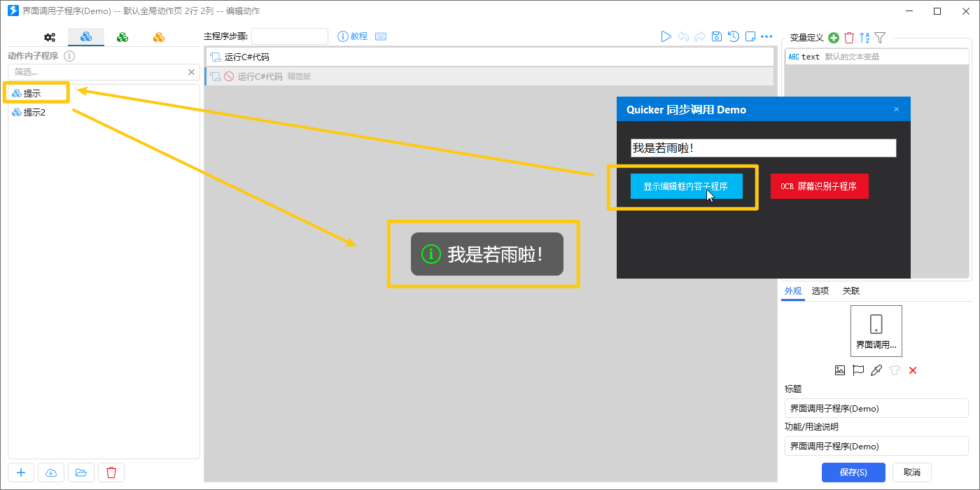This screenshot has width=980, height=490.
Task: Clear the sub-program filter with the X
Action: 192,72
